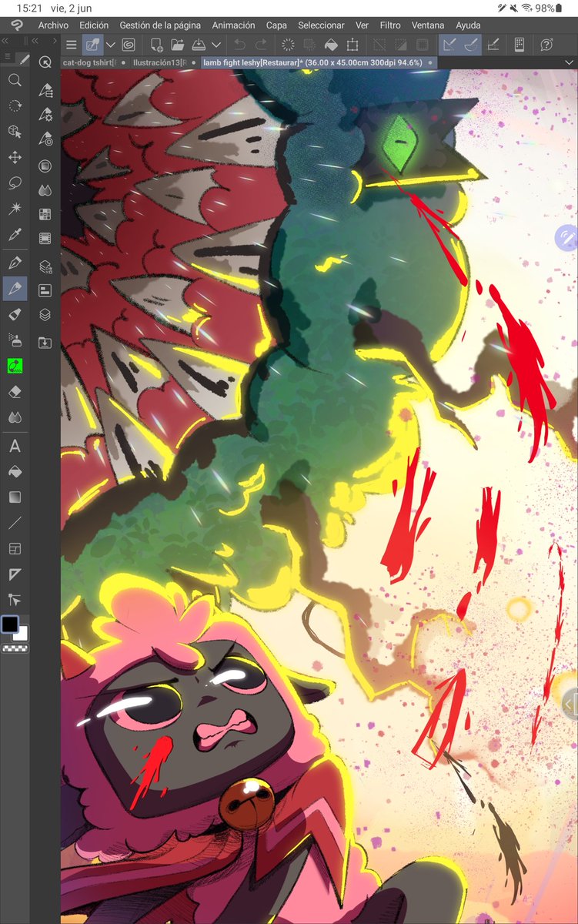The width and height of the screenshot is (578, 924).
Task: Open the color mixing drops palette icon
Action: pyautogui.click(x=45, y=189)
